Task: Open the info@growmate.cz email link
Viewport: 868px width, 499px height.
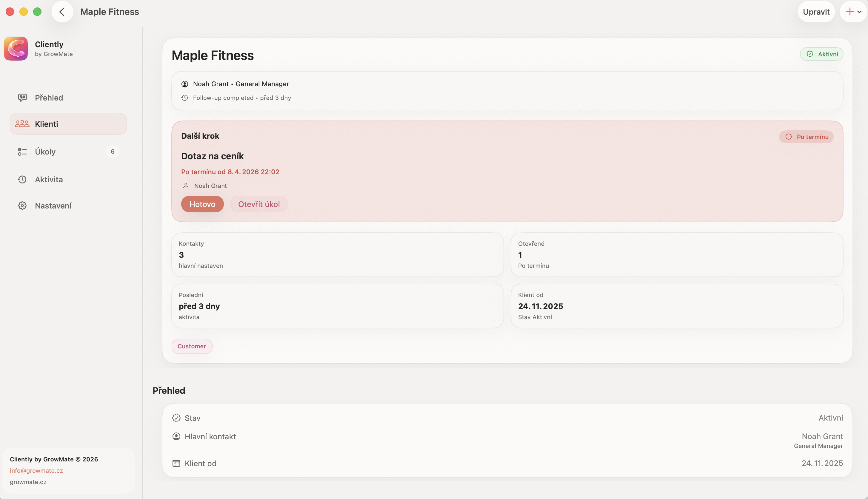Action: [36, 471]
